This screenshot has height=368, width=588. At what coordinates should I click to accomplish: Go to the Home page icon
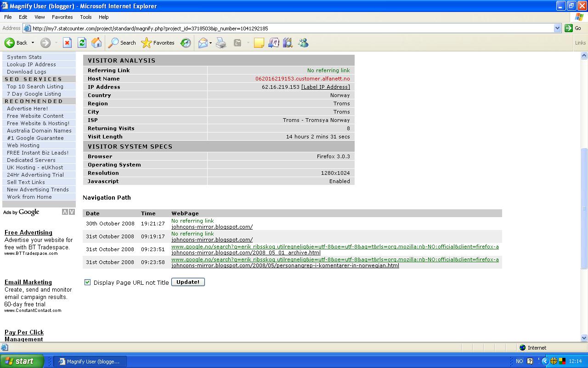coord(96,43)
